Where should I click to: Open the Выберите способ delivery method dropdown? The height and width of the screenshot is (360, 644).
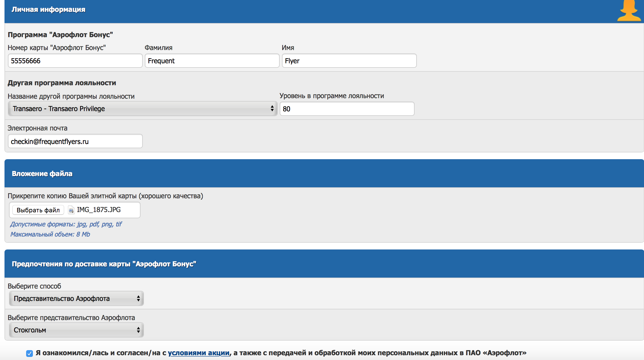click(x=76, y=298)
